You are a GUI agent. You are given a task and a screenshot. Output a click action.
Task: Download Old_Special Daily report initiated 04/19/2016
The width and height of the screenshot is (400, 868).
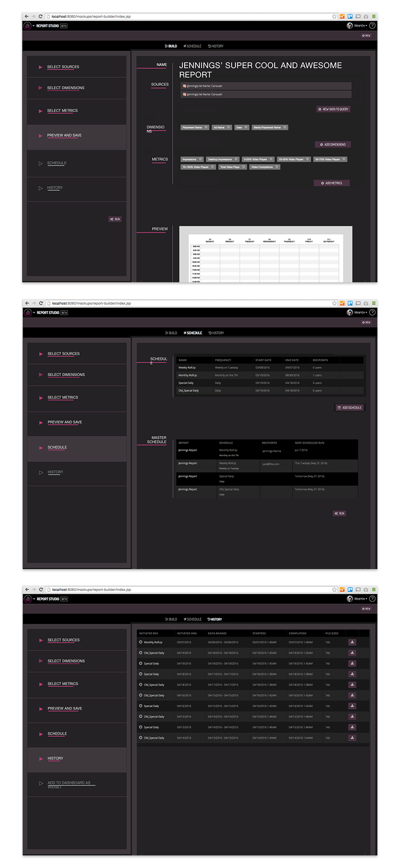[352, 653]
